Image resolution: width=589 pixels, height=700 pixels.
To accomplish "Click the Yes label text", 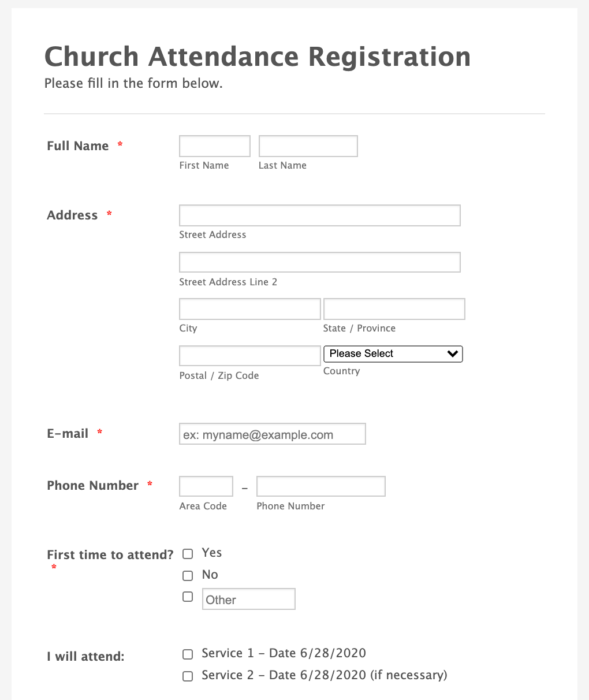I will pyautogui.click(x=212, y=553).
